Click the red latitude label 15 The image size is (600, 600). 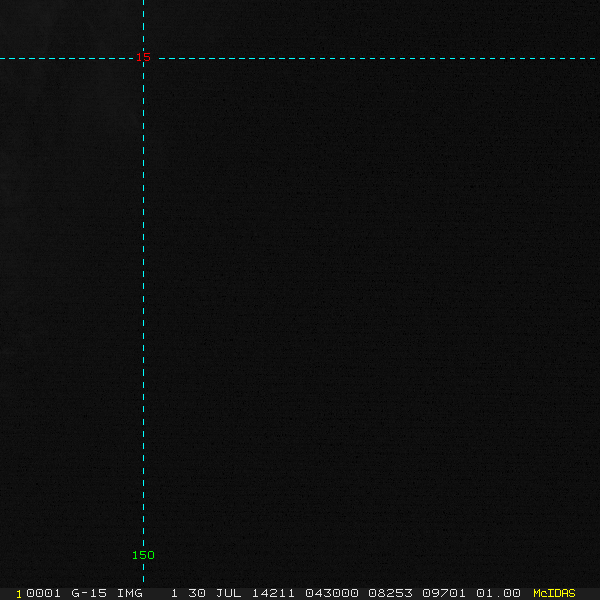143,57
